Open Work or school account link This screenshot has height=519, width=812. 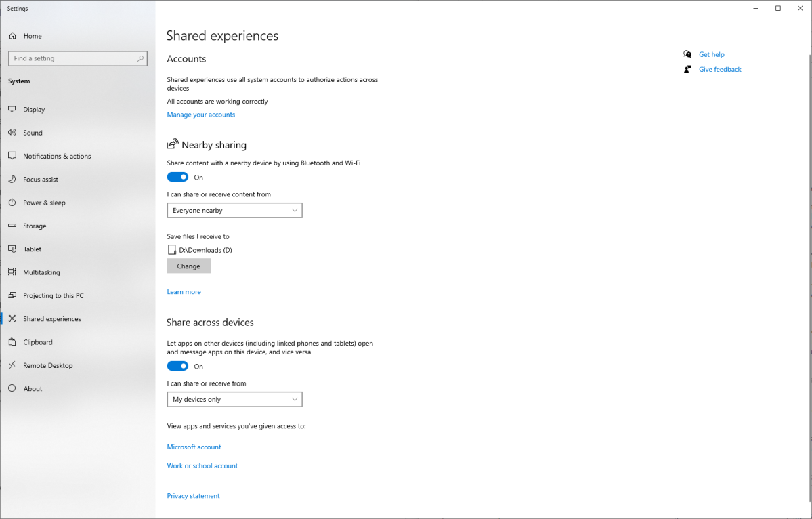coord(202,465)
